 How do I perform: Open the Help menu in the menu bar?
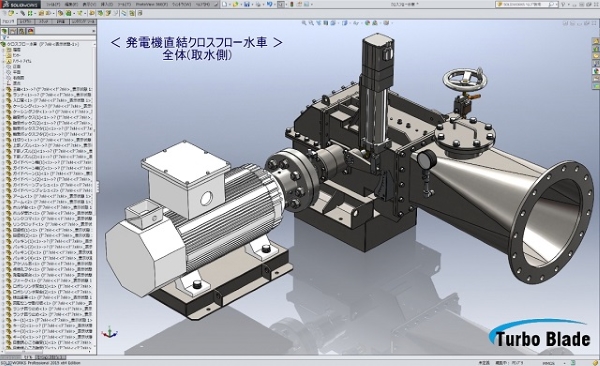[203, 5]
